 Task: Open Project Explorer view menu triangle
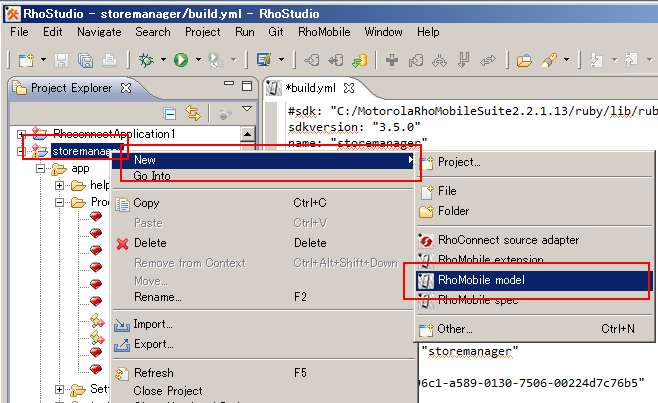[247, 109]
